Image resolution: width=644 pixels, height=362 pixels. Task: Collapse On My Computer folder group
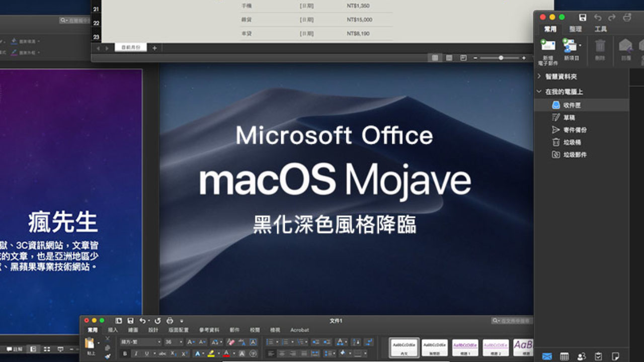point(539,92)
